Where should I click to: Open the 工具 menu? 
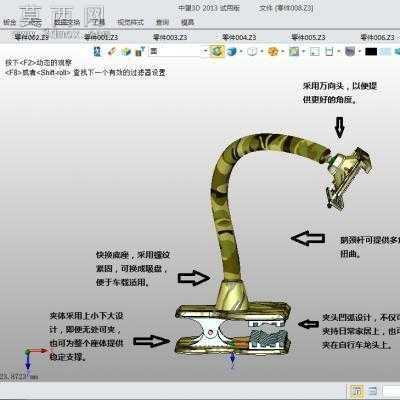(x=99, y=22)
